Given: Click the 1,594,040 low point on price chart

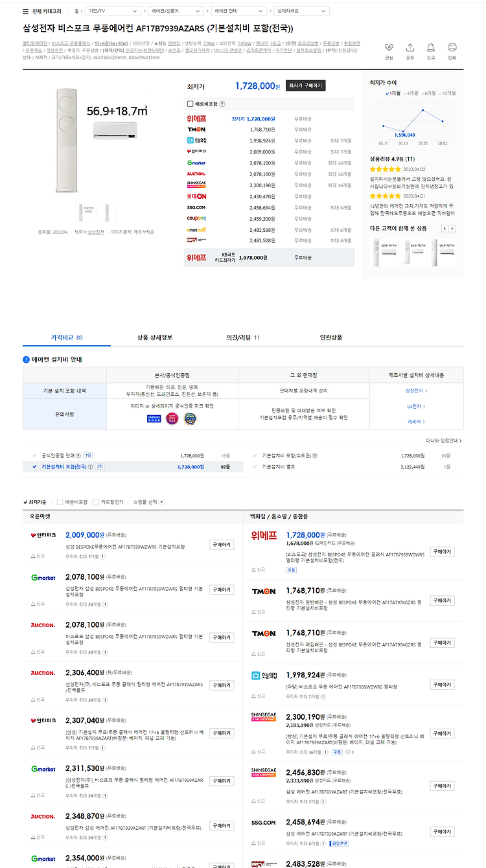Looking at the screenshot, I should click(x=404, y=131).
